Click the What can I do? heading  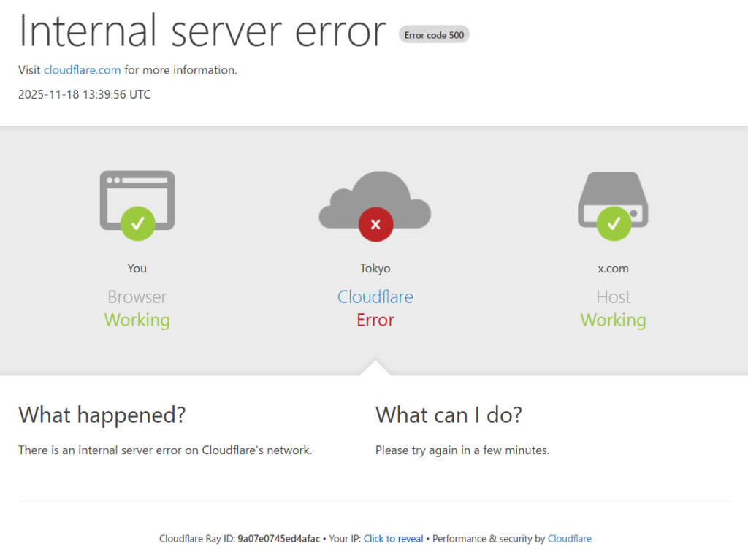[449, 415]
